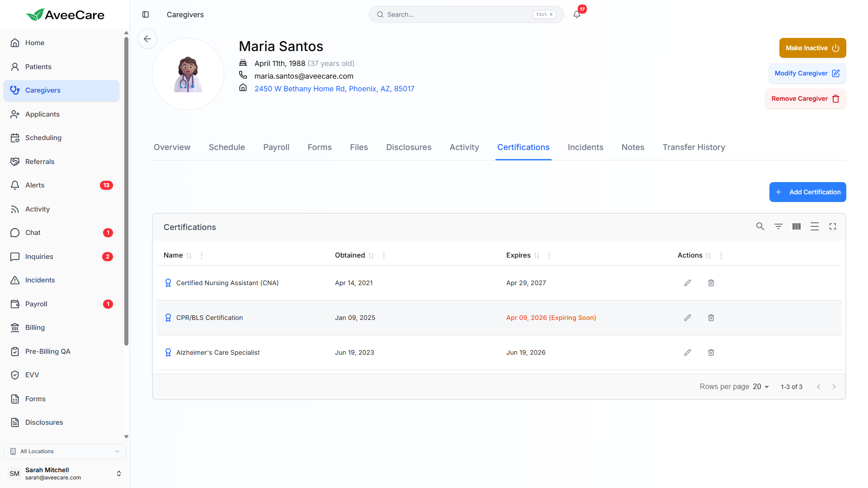Click the back arrow button

pos(147,39)
